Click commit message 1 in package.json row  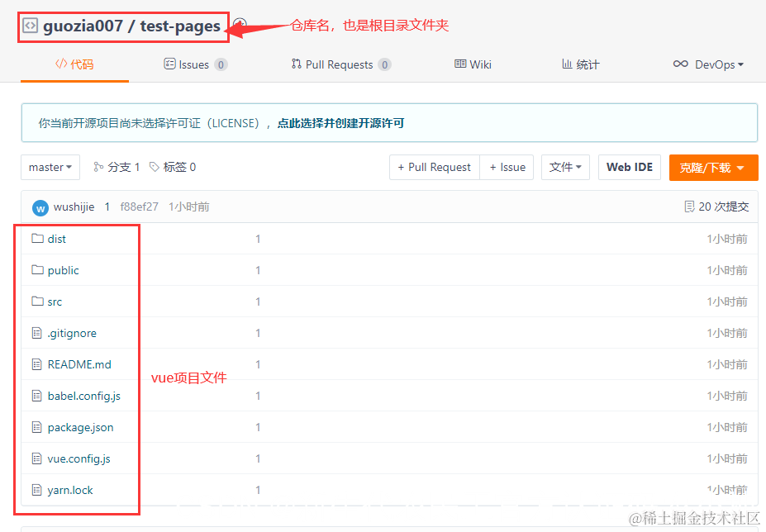(258, 427)
